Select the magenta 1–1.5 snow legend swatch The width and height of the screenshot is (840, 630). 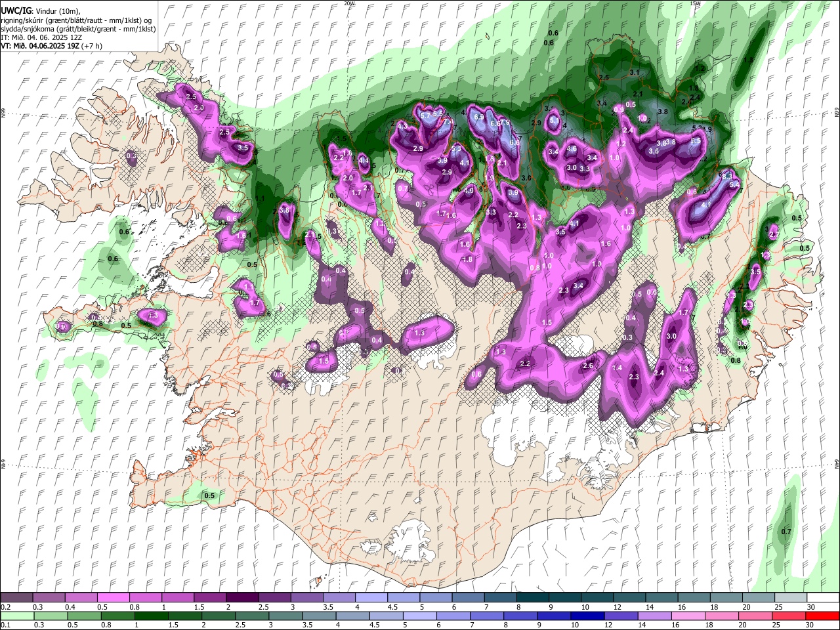pos(178,597)
